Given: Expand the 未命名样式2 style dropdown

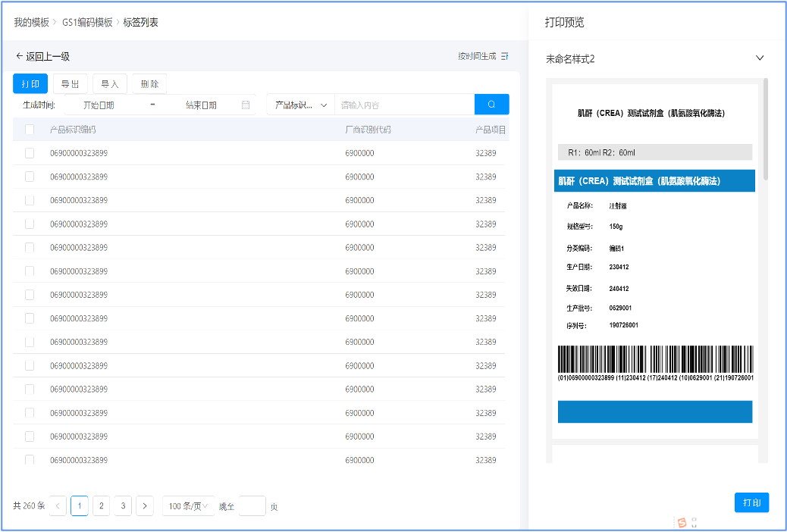Looking at the screenshot, I should (x=760, y=58).
